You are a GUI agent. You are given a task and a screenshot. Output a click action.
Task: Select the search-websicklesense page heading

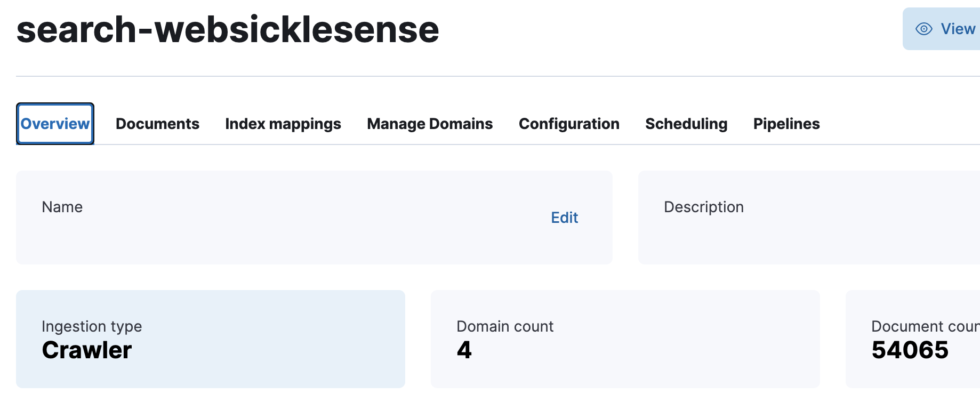click(x=228, y=30)
